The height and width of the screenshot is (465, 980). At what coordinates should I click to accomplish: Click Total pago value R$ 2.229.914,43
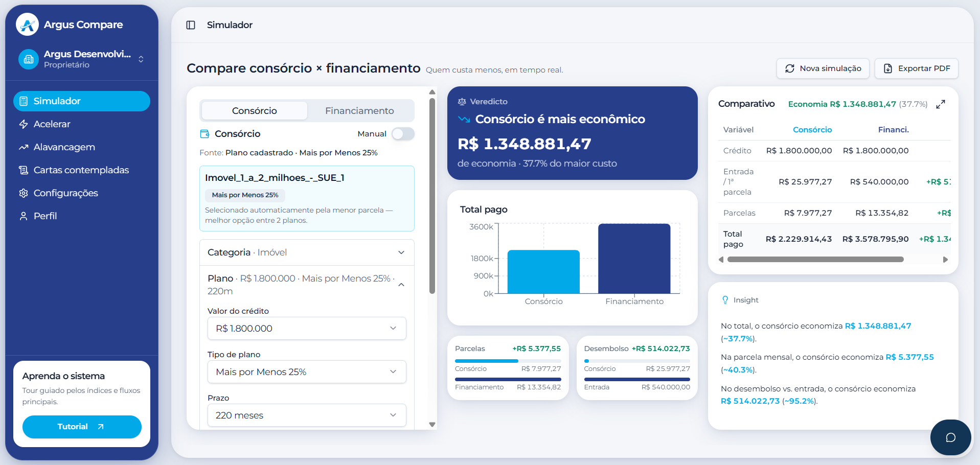799,239
